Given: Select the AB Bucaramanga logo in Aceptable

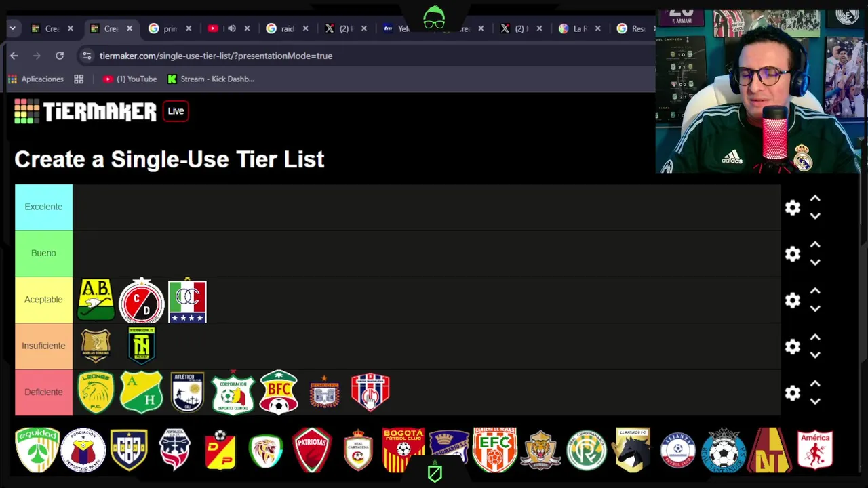Looking at the screenshot, I should 96,300.
